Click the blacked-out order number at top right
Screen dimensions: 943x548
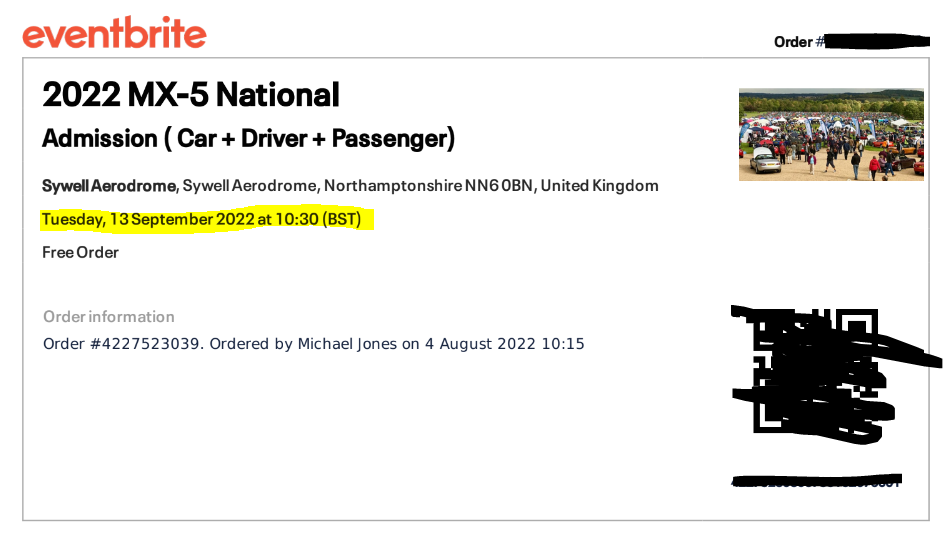(x=877, y=41)
